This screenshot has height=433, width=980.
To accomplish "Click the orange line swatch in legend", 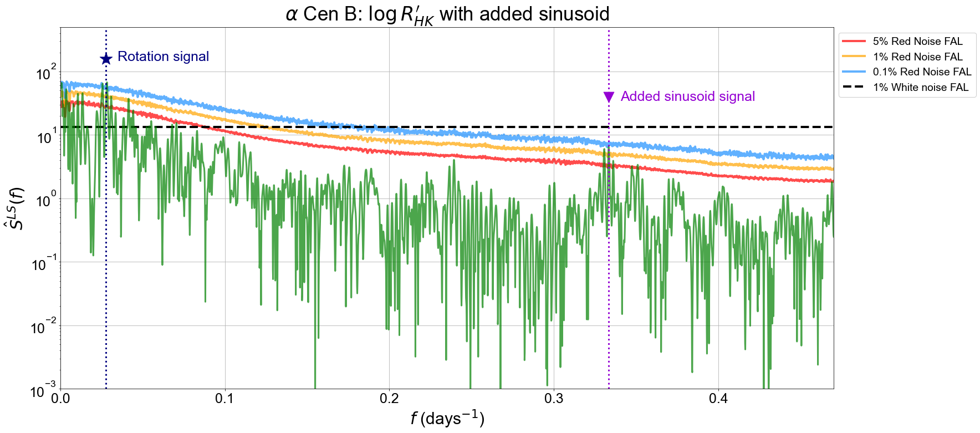I will 854,57.
